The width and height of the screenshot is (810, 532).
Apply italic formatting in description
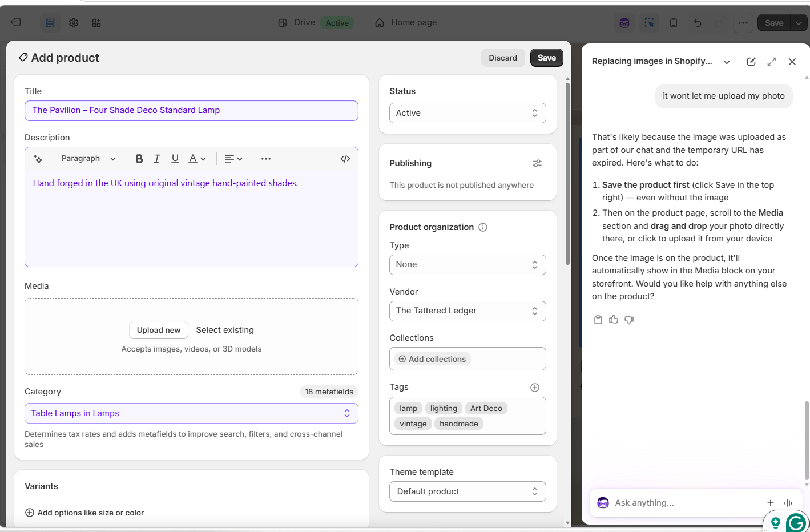pyautogui.click(x=157, y=159)
